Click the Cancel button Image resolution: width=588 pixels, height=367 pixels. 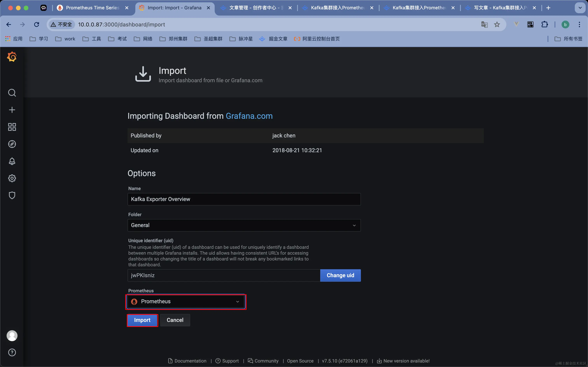click(175, 320)
